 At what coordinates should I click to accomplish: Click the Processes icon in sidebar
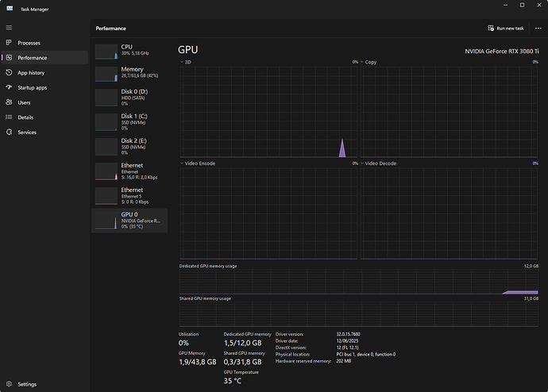tap(9, 43)
